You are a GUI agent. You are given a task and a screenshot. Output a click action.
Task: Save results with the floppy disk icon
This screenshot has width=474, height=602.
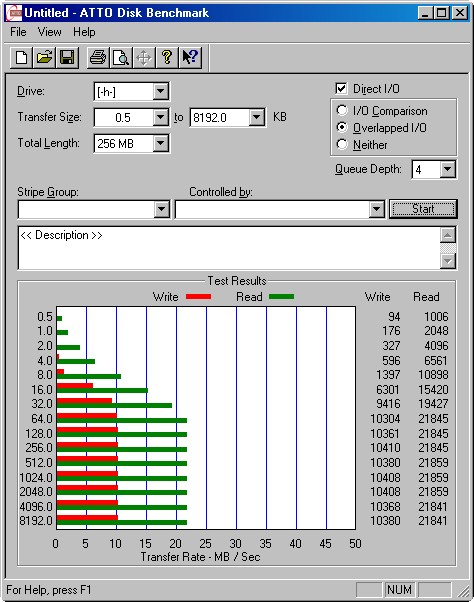pos(67,58)
